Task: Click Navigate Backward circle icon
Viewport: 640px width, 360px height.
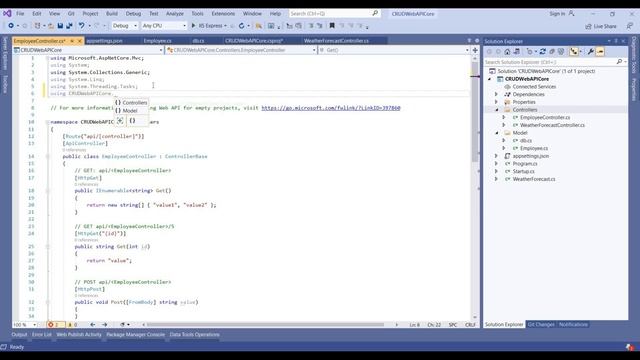Action: (x=11, y=26)
